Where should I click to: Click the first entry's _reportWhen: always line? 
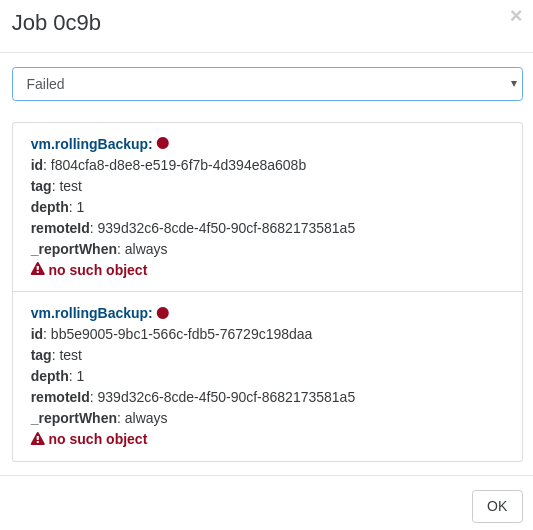[x=99, y=249]
